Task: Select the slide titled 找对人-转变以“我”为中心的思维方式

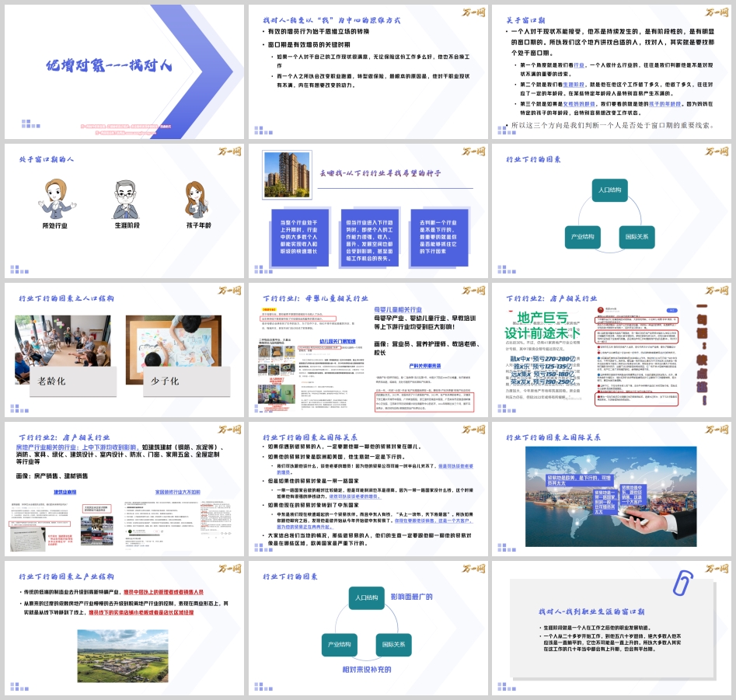Action: pos(368,72)
